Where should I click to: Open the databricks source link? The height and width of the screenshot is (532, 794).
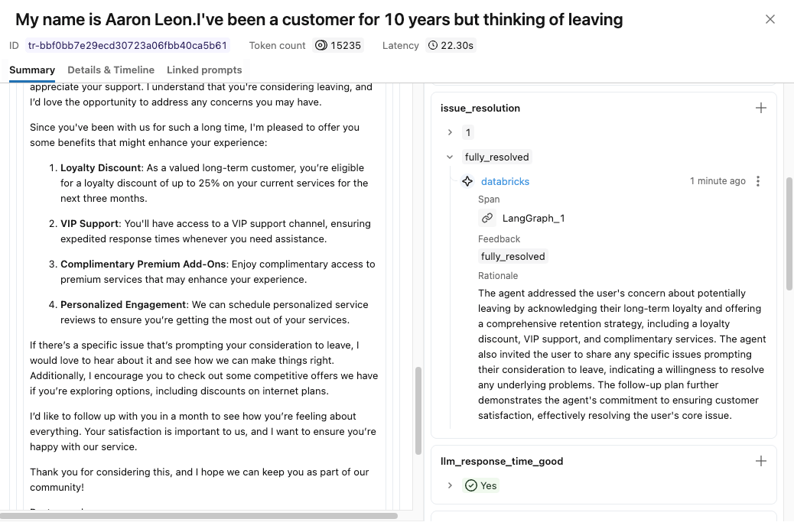pos(505,182)
